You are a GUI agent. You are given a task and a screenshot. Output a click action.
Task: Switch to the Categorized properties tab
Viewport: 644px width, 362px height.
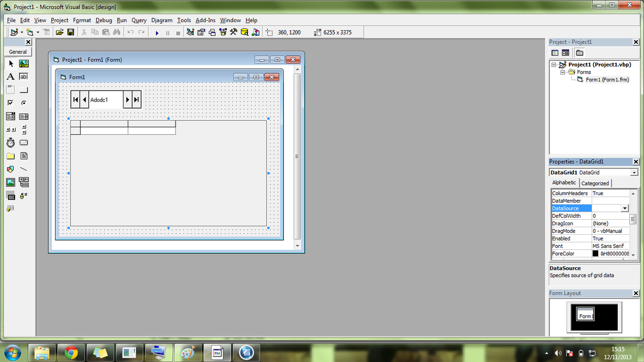coord(595,183)
